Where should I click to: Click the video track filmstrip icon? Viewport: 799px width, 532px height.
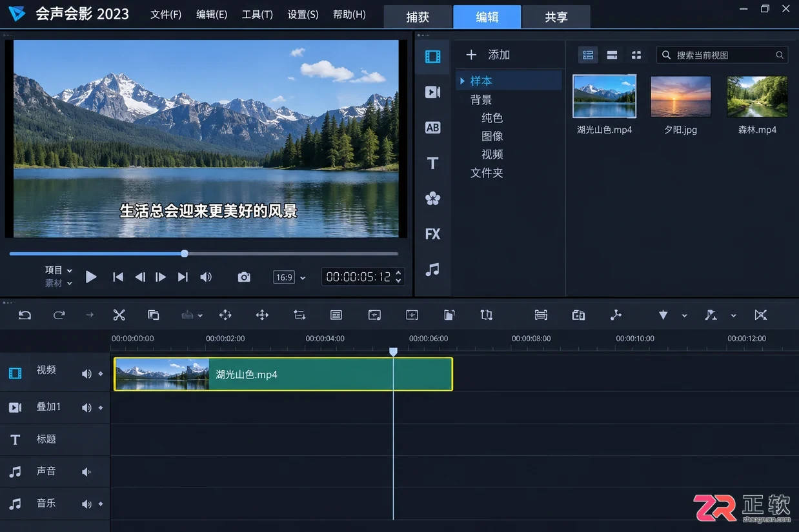[15, 373]
